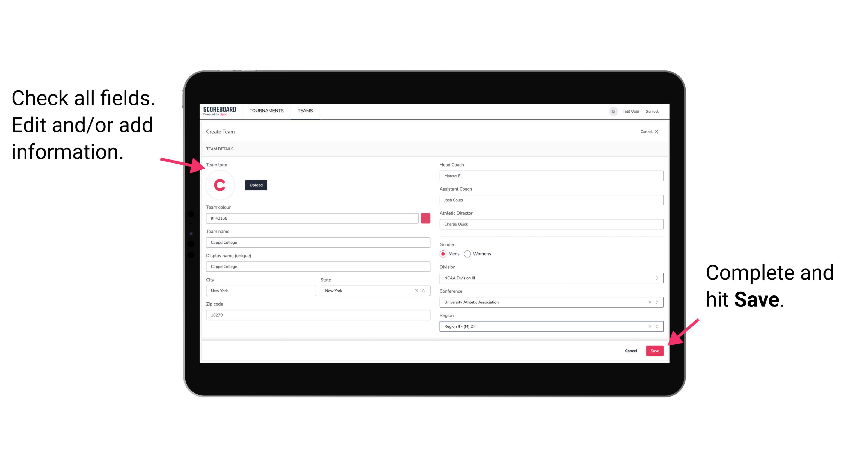Click the Upload team logo icon
868x467 pixels.
[255, 184]
